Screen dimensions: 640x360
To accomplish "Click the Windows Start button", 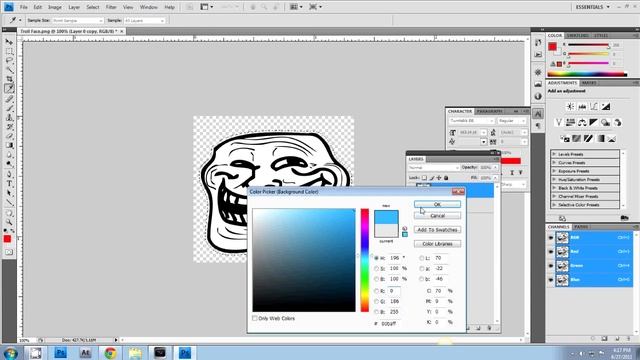I will [x=10, y=353].
